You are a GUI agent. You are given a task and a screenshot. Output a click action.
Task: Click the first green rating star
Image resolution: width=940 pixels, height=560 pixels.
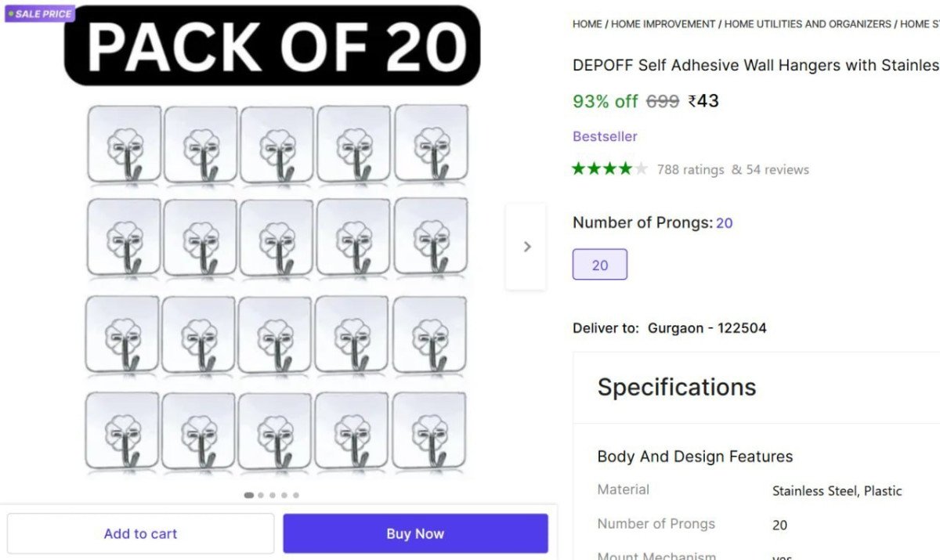click(577, 168)
